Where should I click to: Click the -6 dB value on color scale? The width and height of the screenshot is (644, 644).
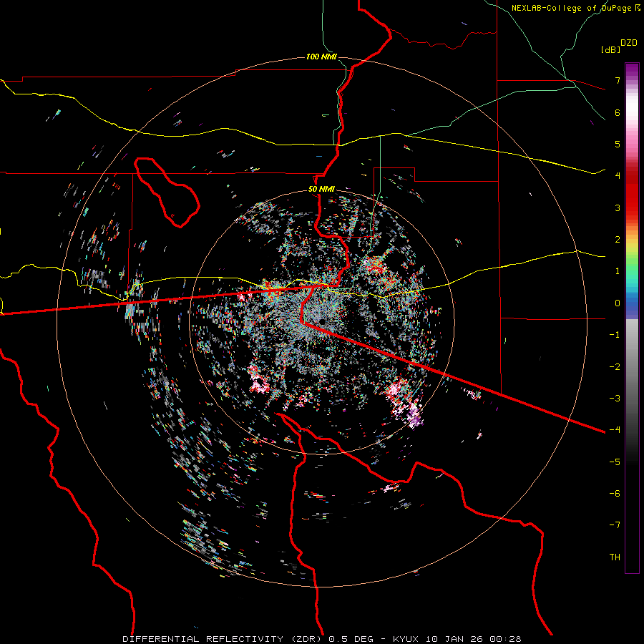(615, 494)
